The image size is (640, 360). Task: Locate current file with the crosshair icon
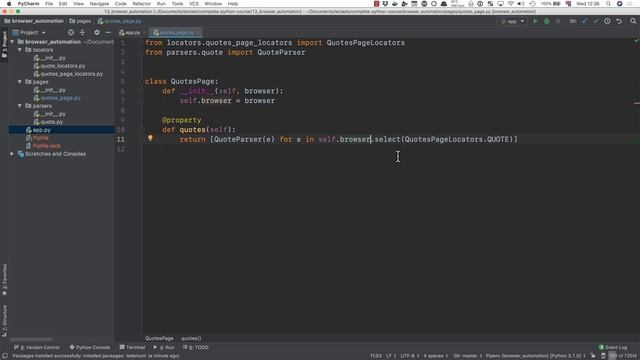71,32
